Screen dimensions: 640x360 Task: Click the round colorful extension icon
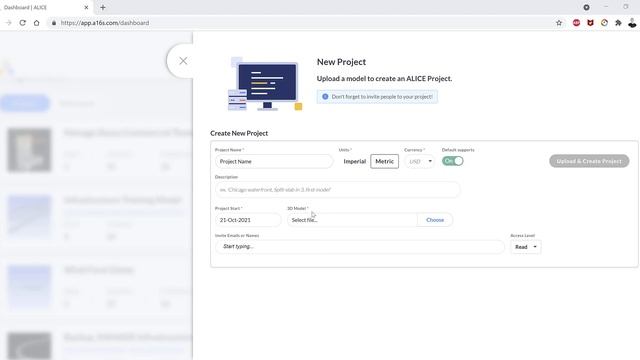[604, 23]
